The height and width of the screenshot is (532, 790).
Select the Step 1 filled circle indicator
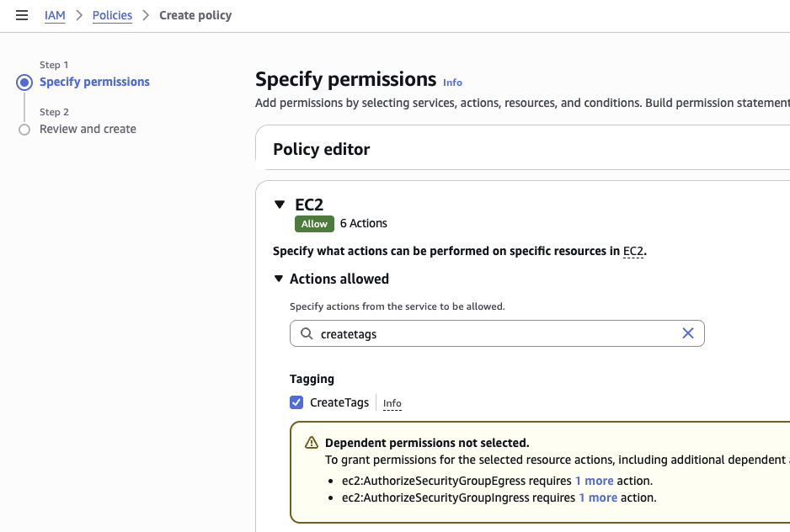pos(24,82)
